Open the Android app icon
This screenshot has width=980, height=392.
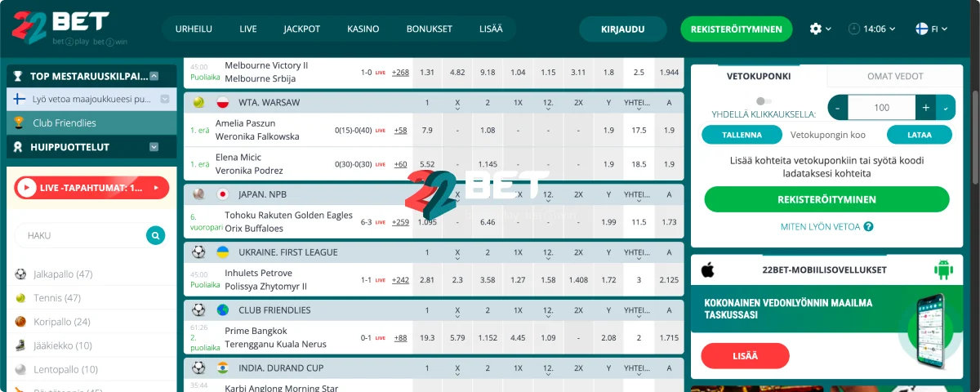(x=944, y=269)
